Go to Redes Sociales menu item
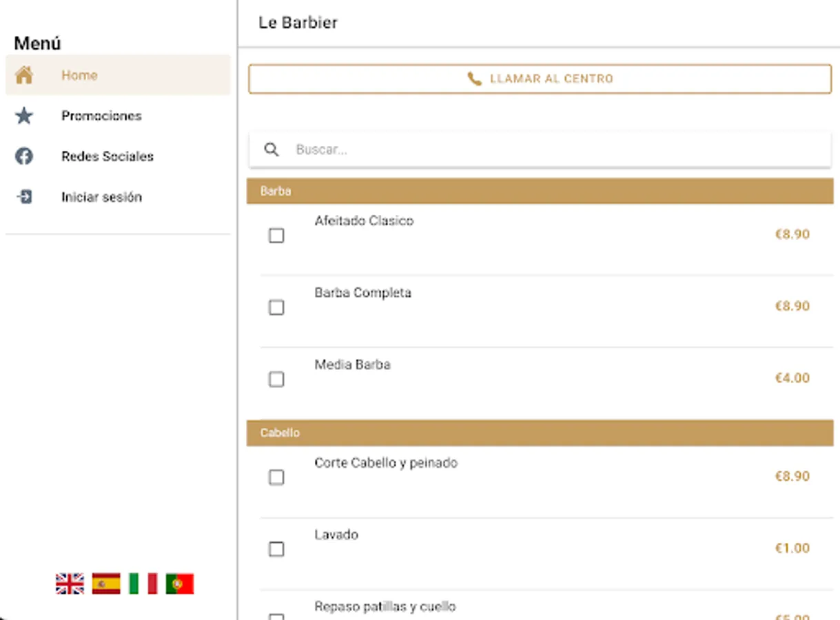The image size is (840, 620). point(107,156)
